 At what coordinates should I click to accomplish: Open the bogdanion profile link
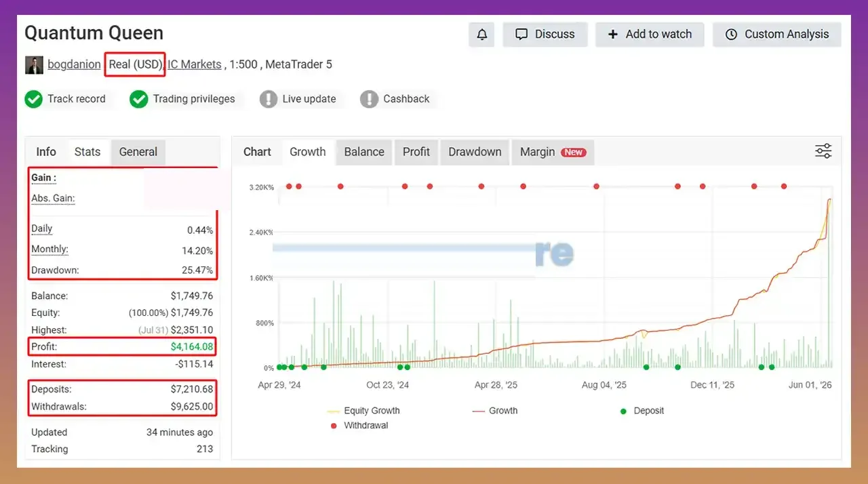click(74, 64)
